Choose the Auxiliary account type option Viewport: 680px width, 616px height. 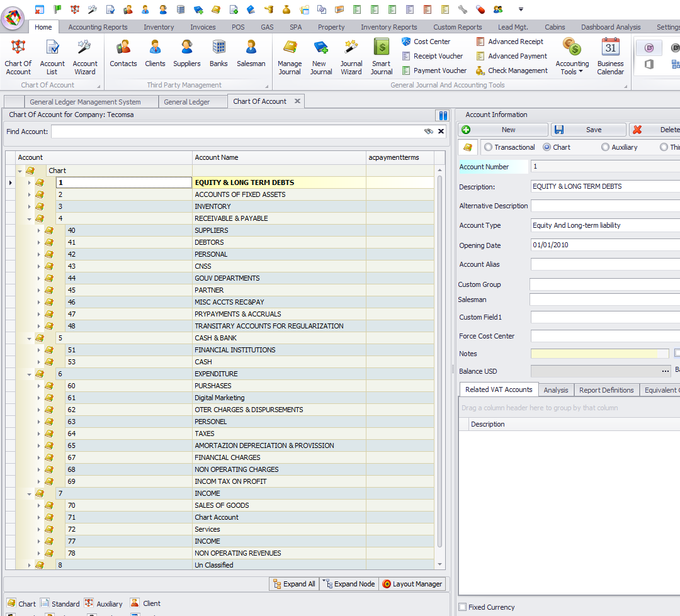pos(605,147)
